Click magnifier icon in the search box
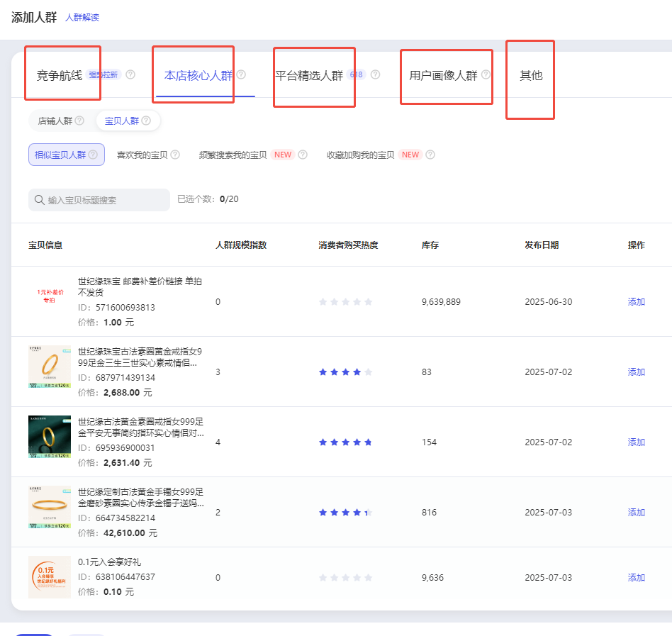The image size is (672, 636). (x=39, y=200)
